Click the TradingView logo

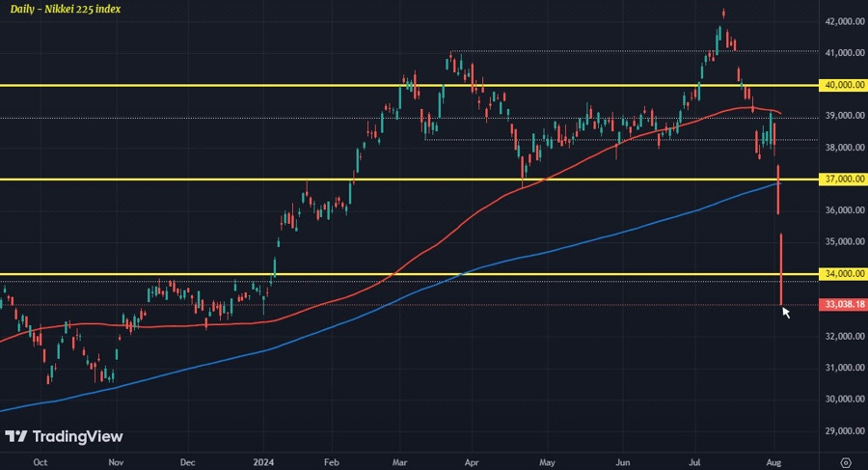65,437
